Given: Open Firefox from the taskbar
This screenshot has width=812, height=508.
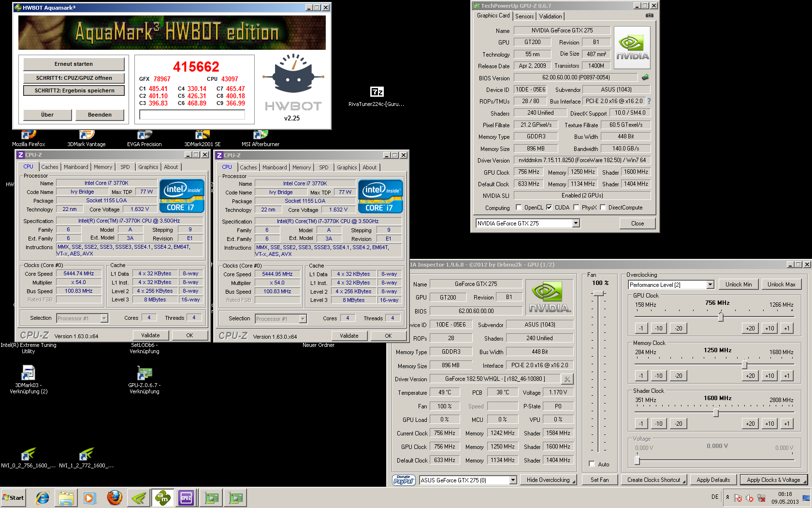Looking at the screenshot, I should [x=115, y=497].
